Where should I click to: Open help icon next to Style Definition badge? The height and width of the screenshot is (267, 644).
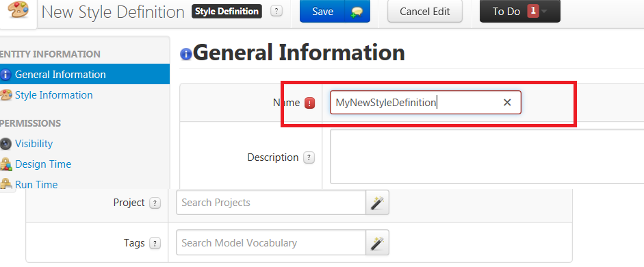click(276, 11)
